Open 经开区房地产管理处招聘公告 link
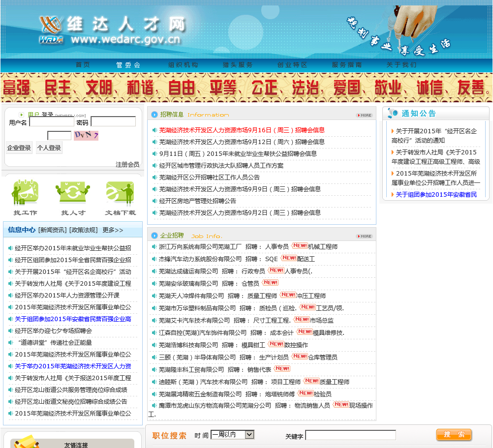Image resolution: width=493 pixels, height=448 pixels. 197,201
